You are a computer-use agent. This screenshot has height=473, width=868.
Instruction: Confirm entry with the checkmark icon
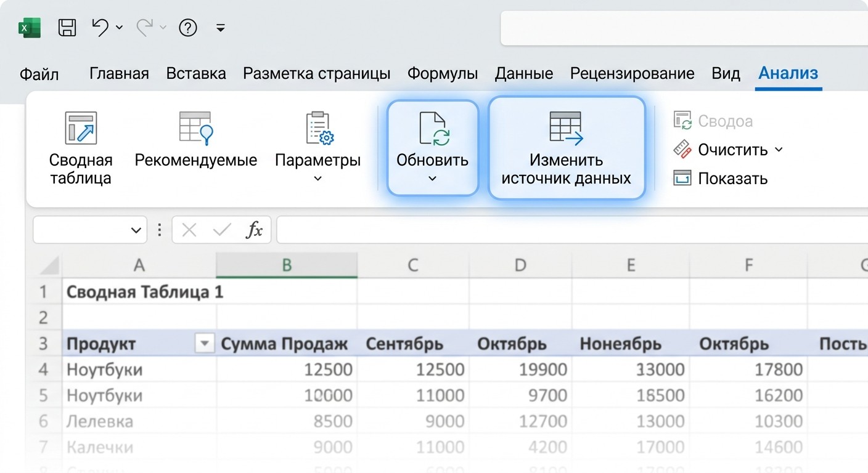[x=221, y=230]
